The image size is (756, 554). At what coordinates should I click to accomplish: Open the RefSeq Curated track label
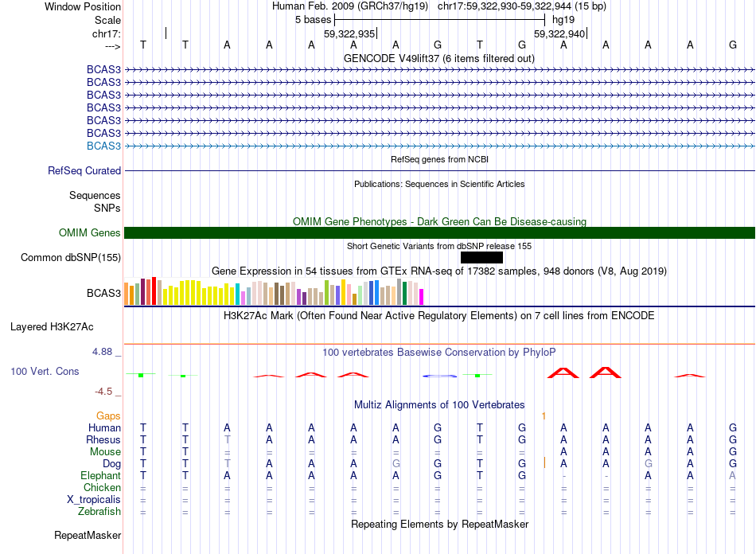pyautogui.click(x=84, y=170)
